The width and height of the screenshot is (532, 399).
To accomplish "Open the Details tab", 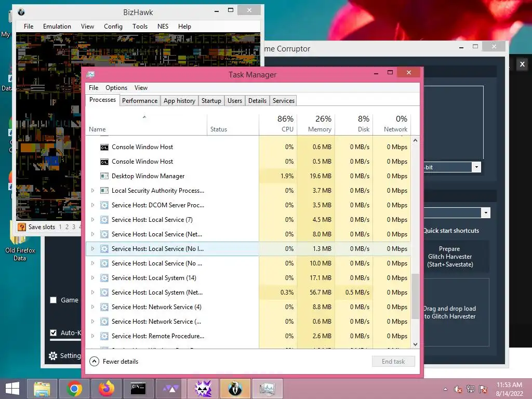I will pos(257,101).
